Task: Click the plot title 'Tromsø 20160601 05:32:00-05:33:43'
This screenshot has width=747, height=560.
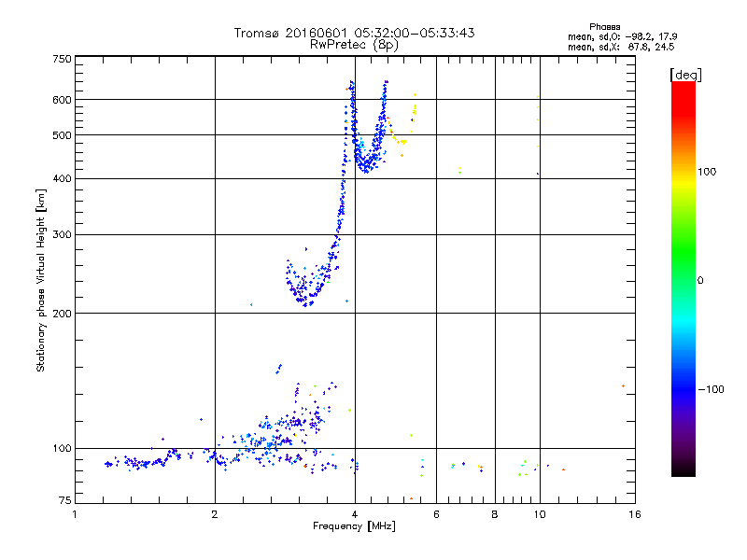Action: click(354, 33)
